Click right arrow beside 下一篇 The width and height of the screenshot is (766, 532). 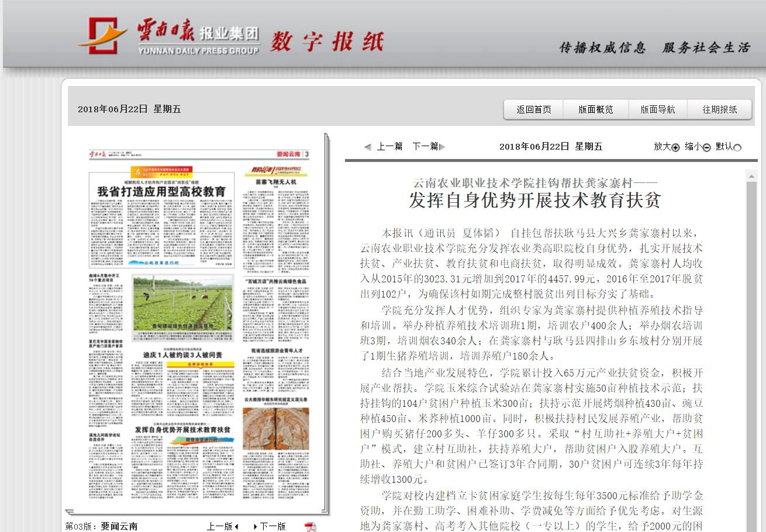point(442,147)
